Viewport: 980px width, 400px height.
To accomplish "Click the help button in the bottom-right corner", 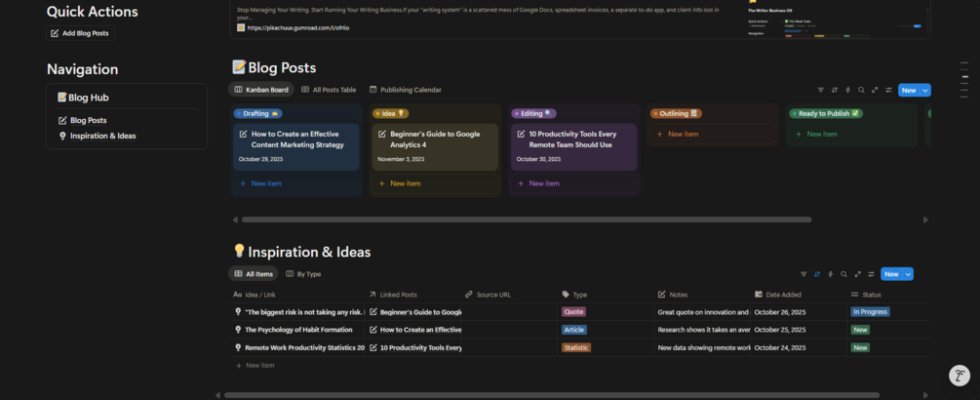I will coord(960,376).
